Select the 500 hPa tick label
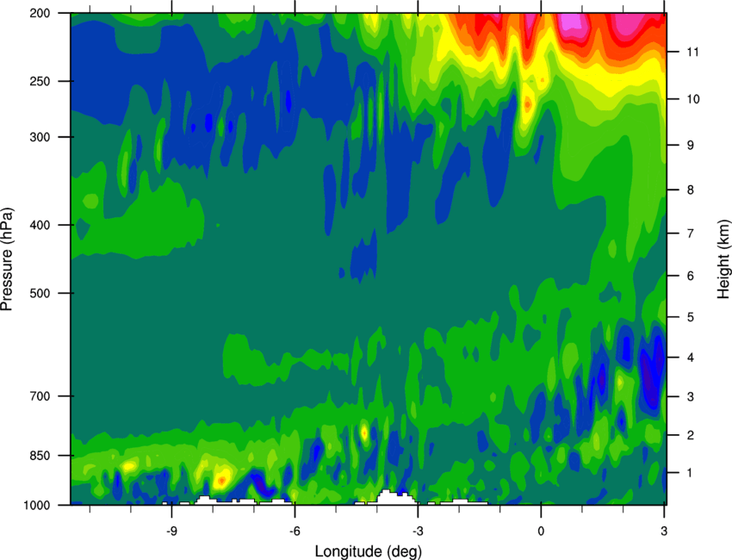Viewport: 732px width, 560px height. (x=40, y=293)
